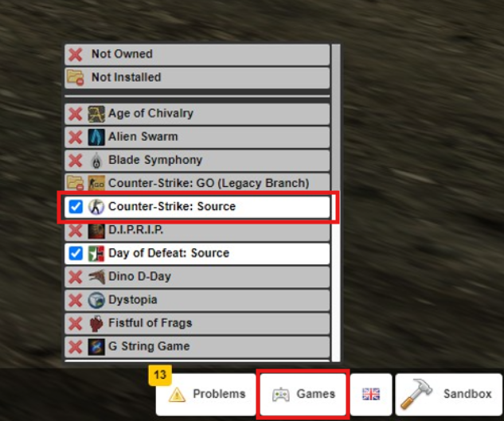The height and width of the screenshot is (421, 504).
Task: Open the Games menu button
Action: coord(303,394)
